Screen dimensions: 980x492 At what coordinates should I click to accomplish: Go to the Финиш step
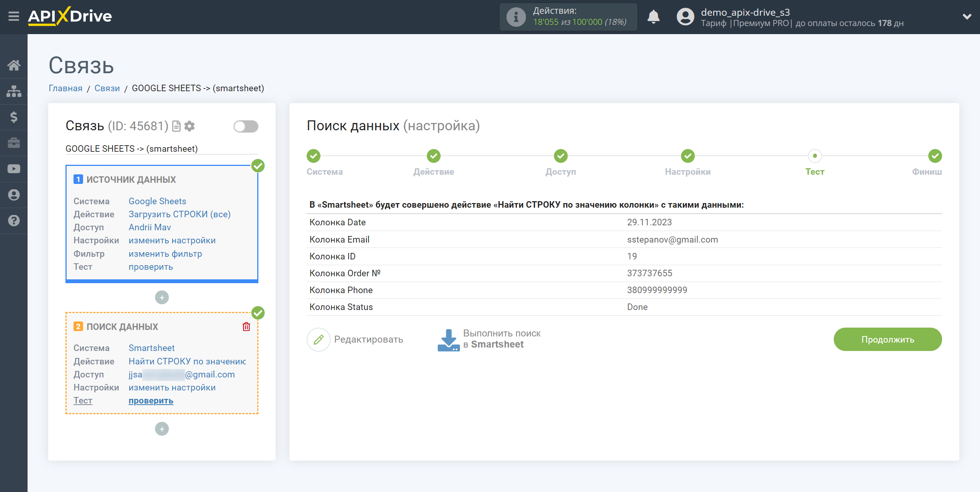pyautogui.click(x=935, y=156)
